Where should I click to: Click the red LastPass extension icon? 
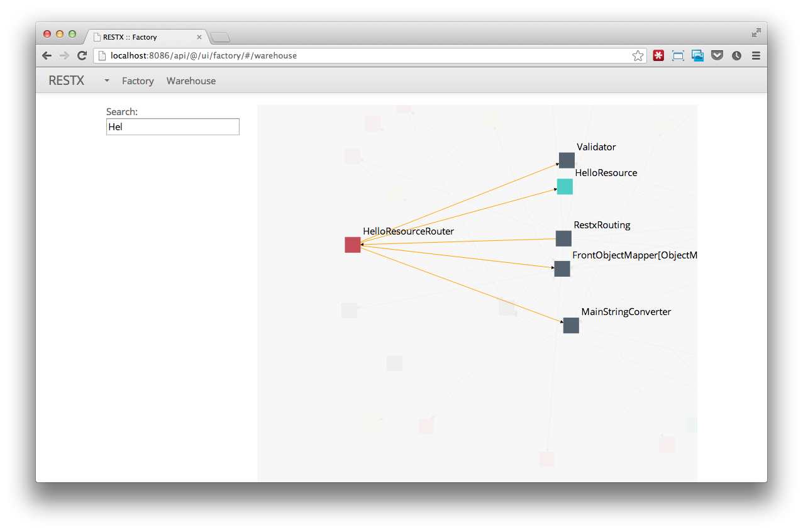(658, 56)
